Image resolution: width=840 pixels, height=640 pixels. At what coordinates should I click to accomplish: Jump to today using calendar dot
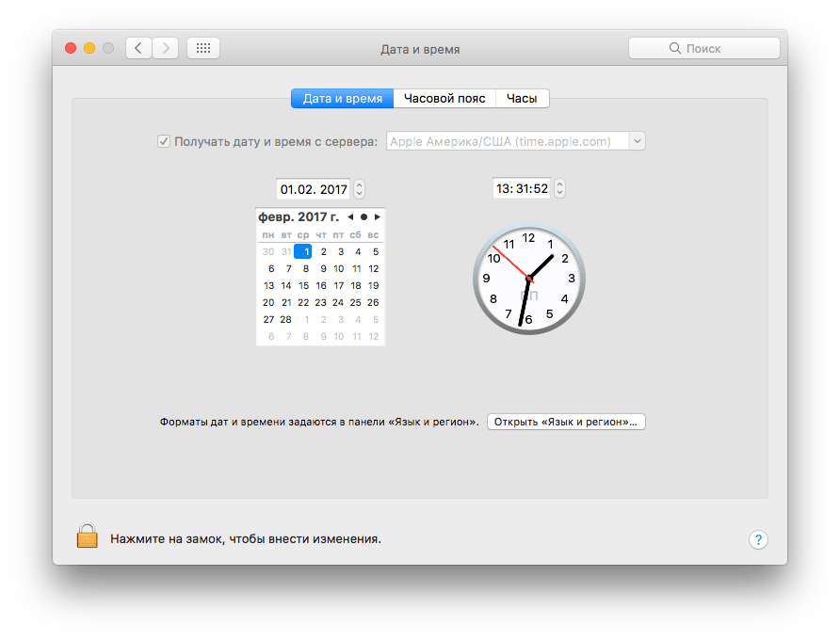(x=363, y=217)
